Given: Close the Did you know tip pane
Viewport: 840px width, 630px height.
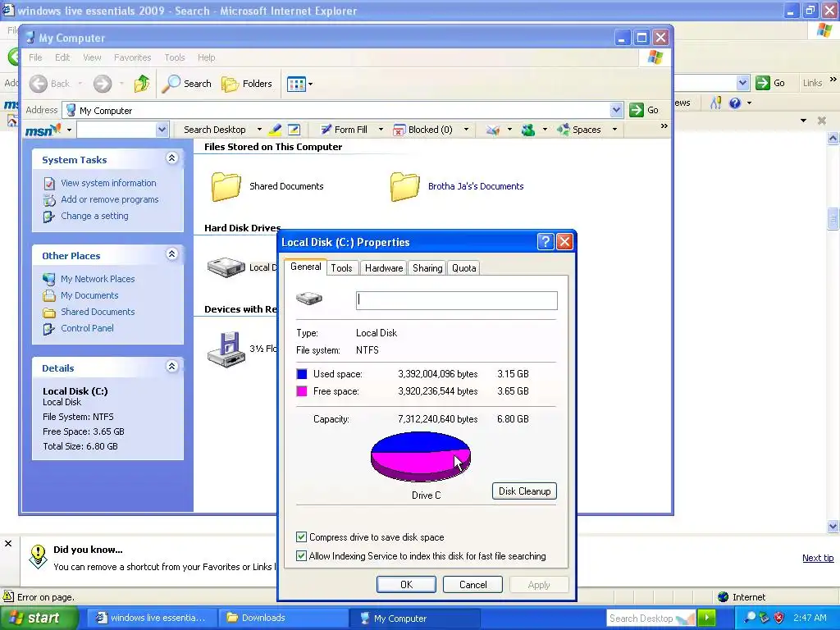Looking at the screenshot, I should pyautogui.click(x=8, y=543).
